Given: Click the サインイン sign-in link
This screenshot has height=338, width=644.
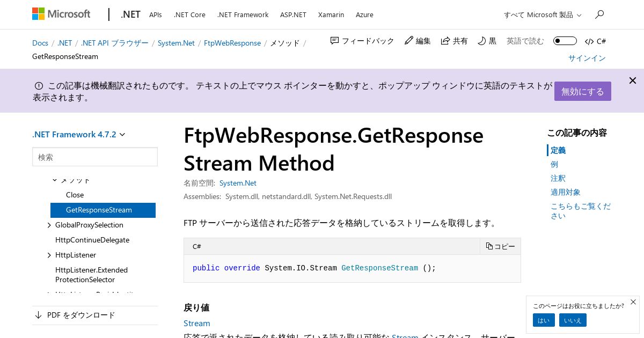Looking at the screenshot, I should click(587, 58).
